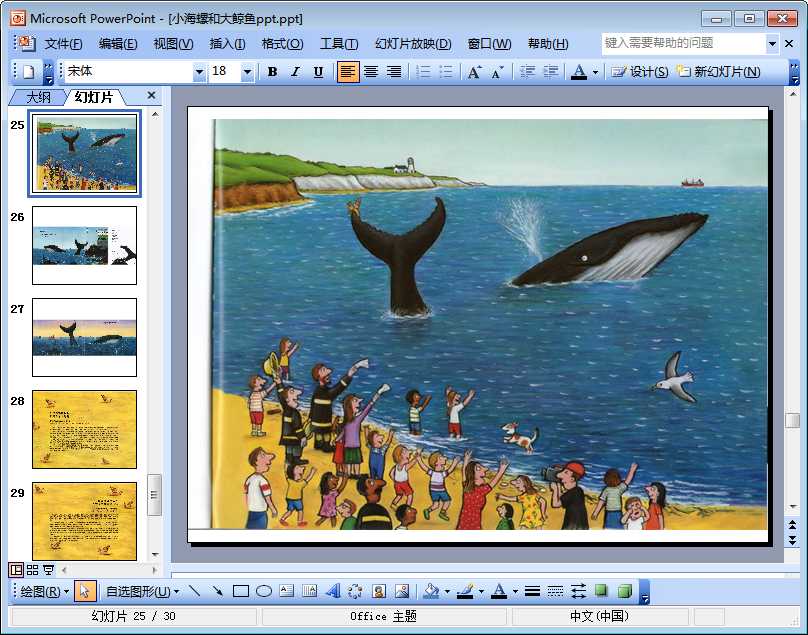Increase font size with the large A icon
The height and width of the screenshot is (635, 808).
[x=475, y=72]
